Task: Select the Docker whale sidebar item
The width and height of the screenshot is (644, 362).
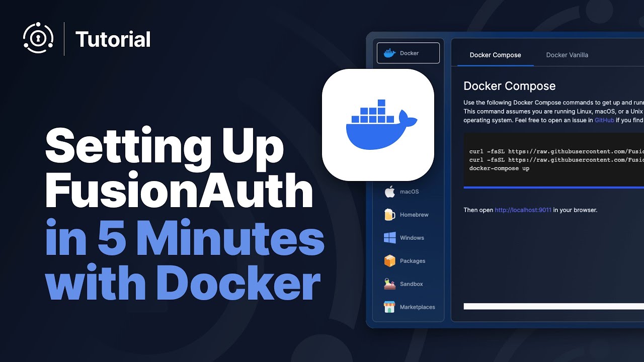Action: point(408,53)
